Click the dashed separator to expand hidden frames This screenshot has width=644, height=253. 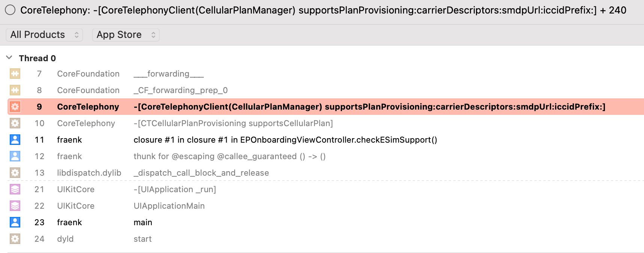326,181
